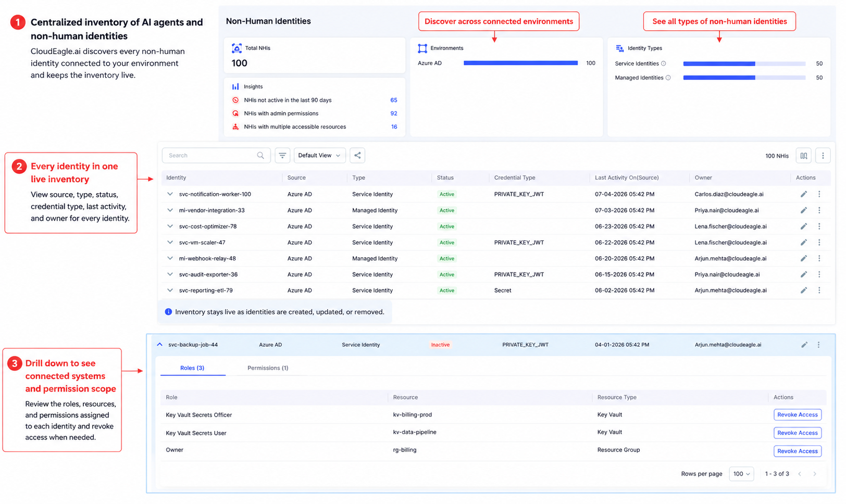Switch to the Roles (3) tab
Viewport: 846px width, 504px height.
click(x=192, y=368)
